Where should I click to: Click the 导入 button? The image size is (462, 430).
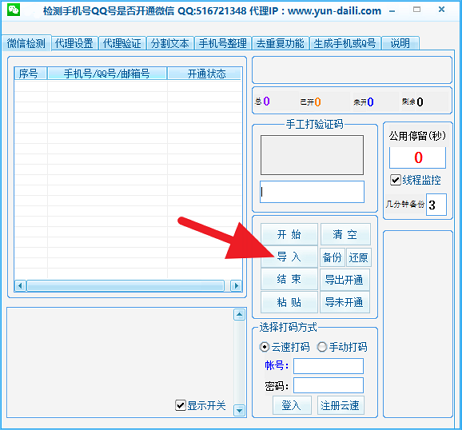click(x=289, y=257)
